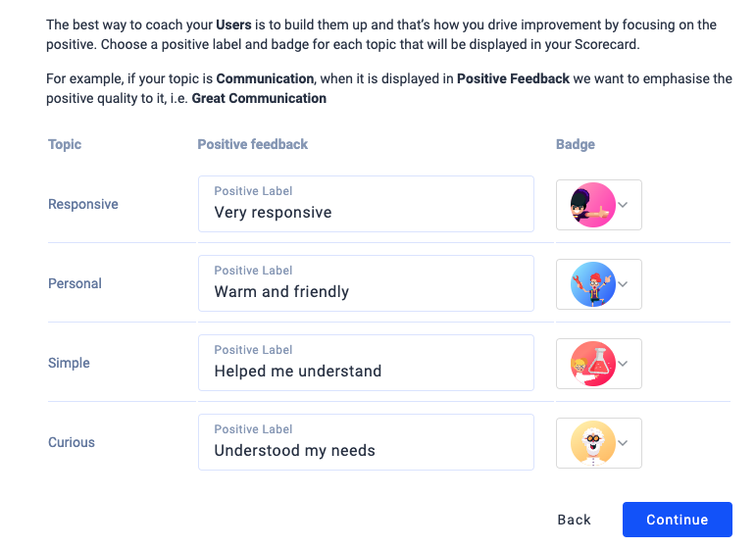This screenshot has width=756, height=548.
Task: Edit the 'Warm and friendly' label field
Action: (366, 283)
